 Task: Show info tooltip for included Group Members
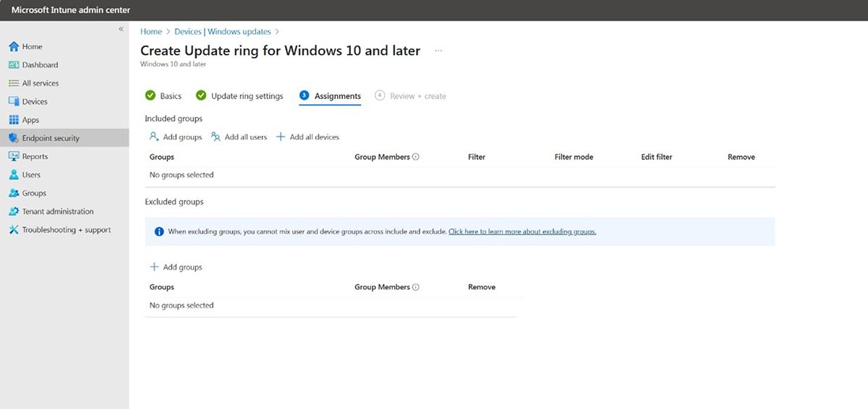tap(416, 157)
